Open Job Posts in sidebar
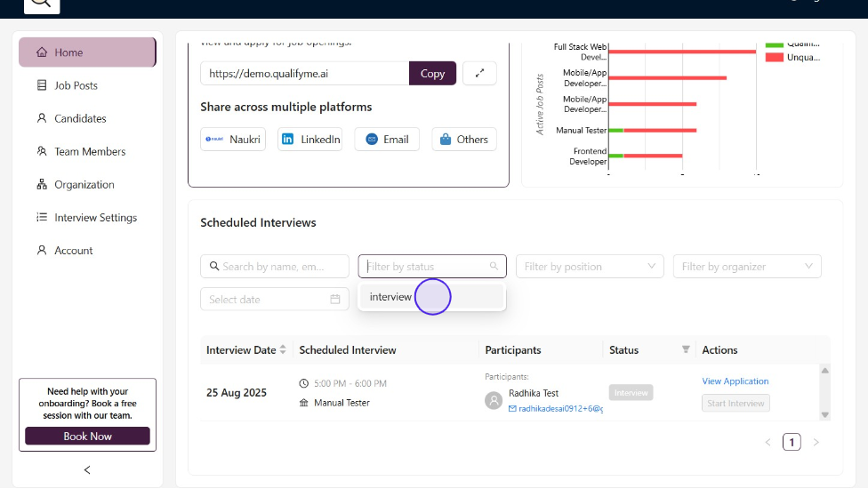Screen dimensions: 868x489 click(x=76, y=85)
